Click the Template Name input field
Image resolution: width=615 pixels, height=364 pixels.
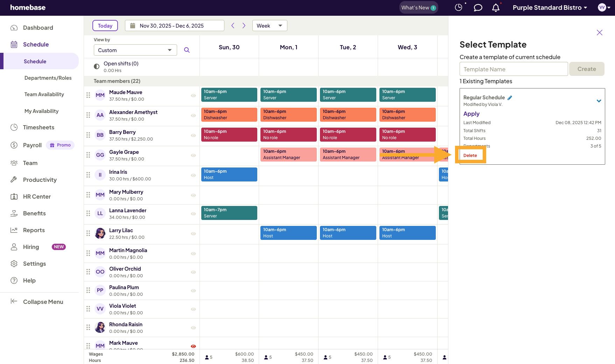(x=513, y=69)
